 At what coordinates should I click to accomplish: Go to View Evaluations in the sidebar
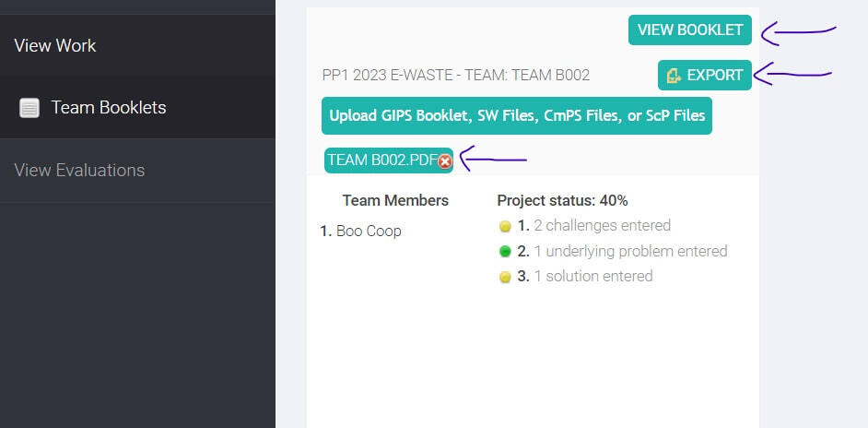tap(79, 170)
